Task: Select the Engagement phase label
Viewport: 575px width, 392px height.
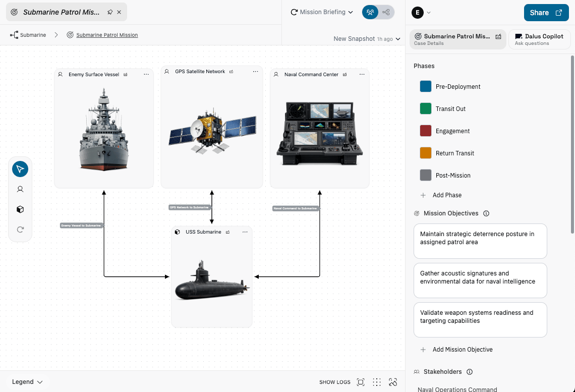Action: coord(452,131)
